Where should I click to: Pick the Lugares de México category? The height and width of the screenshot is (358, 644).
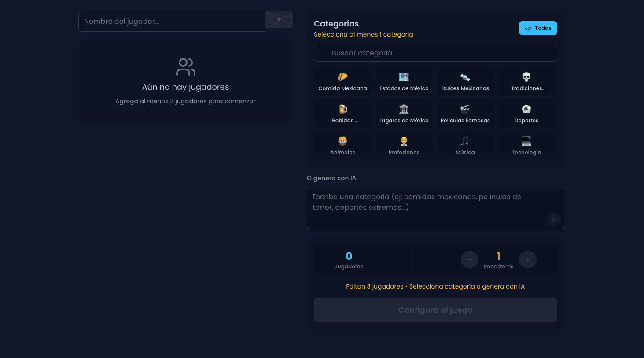click(404, 114)
